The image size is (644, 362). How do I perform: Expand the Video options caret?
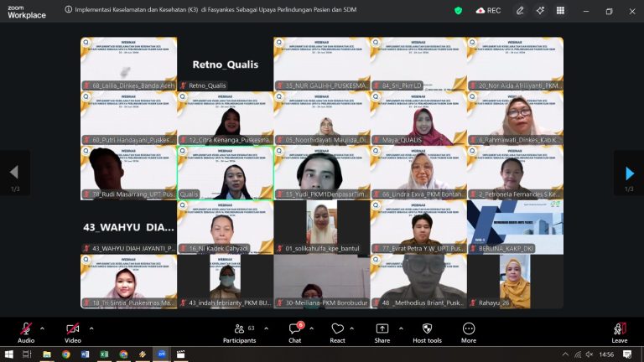(91, 328)
